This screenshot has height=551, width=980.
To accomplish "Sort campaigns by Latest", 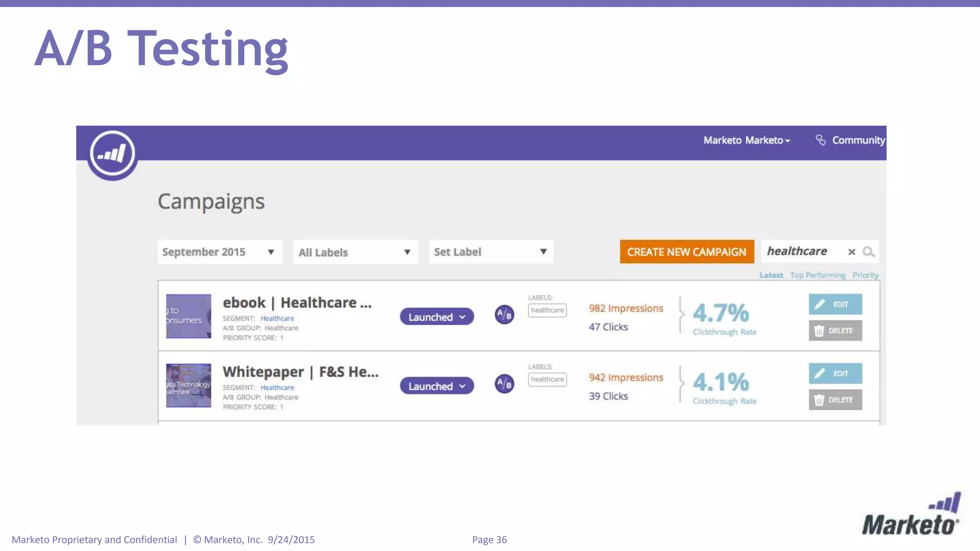I will point(771,275).
